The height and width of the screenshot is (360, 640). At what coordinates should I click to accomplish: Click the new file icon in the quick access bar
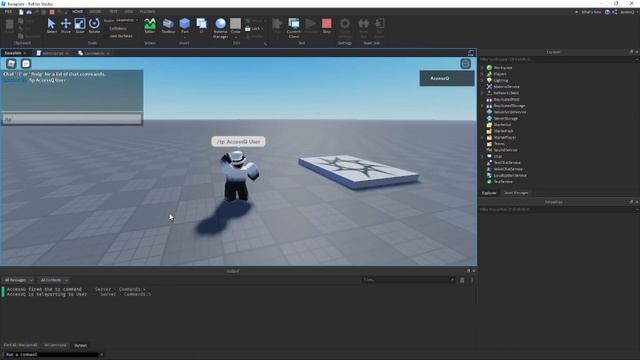tap(21, 12)
